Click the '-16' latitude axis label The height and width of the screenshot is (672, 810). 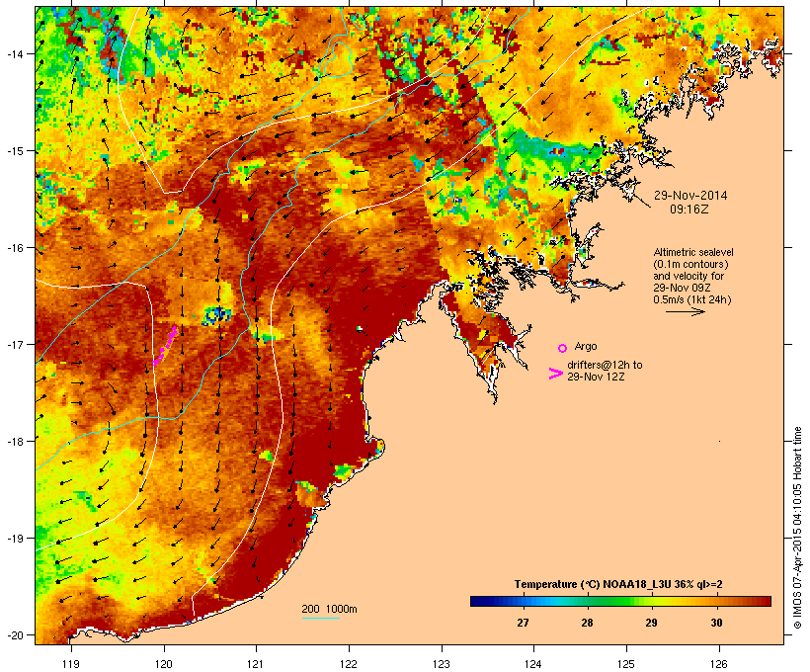(x=15, y=248)
